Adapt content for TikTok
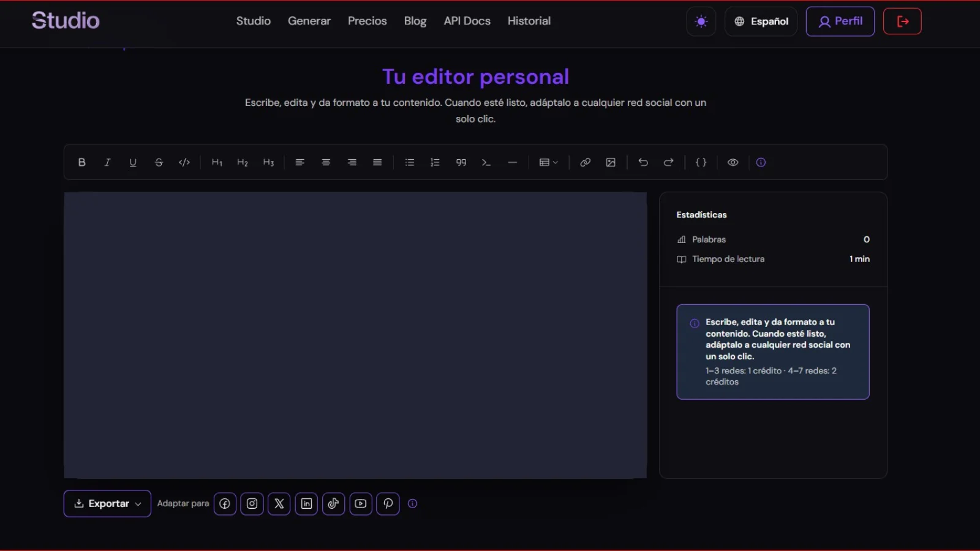The image size is (980, 551). point(333,503)
